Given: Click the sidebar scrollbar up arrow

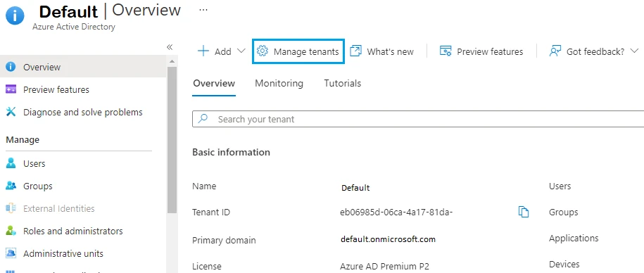Looking at the screenshot, I should 172,62.
